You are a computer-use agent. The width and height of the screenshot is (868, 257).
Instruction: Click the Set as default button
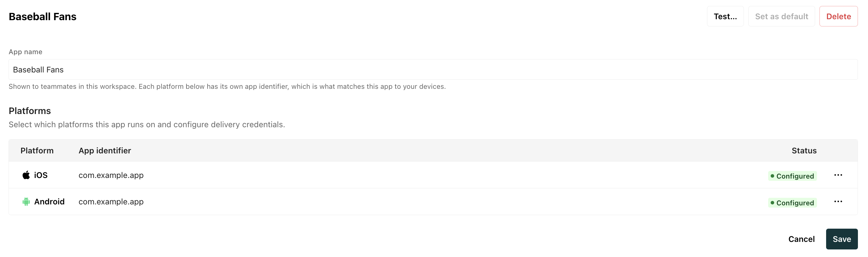tap(781, 16)
